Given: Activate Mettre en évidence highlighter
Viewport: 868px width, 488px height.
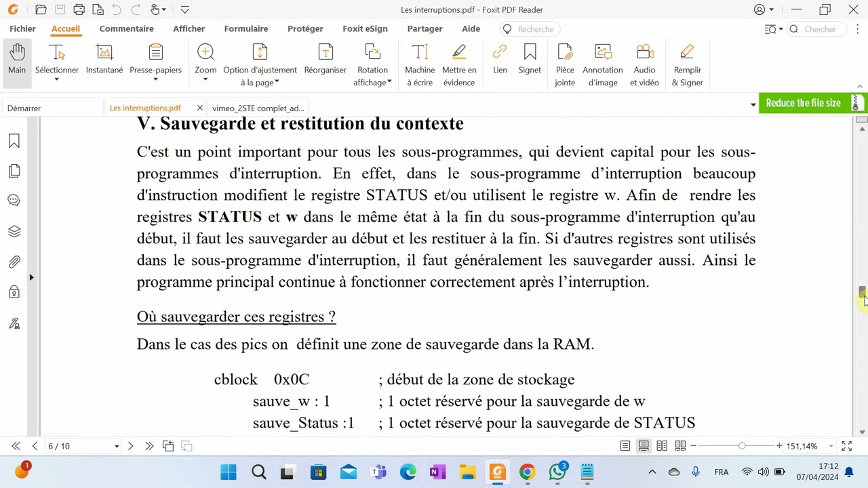Looking at the screenshot, I should (459, 64).
